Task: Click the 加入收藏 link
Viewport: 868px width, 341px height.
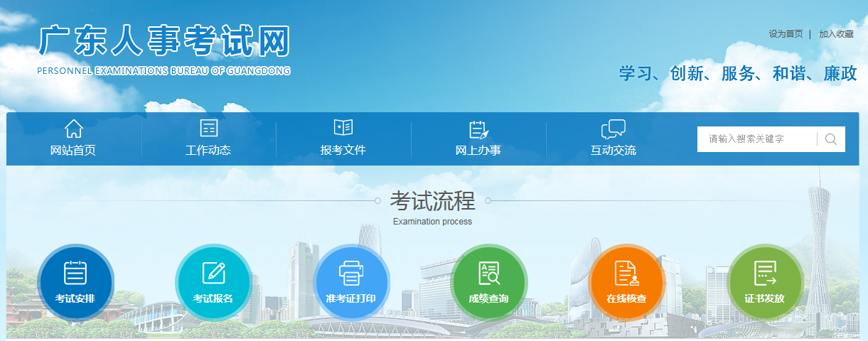Action: click(x=836, y=34)
